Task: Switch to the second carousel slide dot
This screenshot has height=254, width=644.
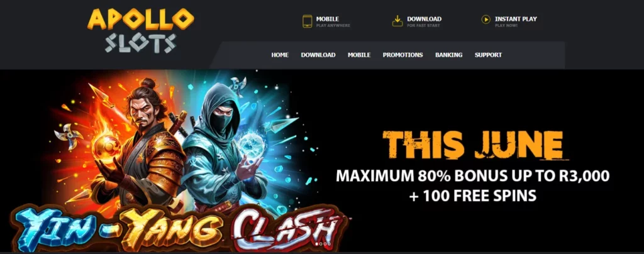Action: 321,244
